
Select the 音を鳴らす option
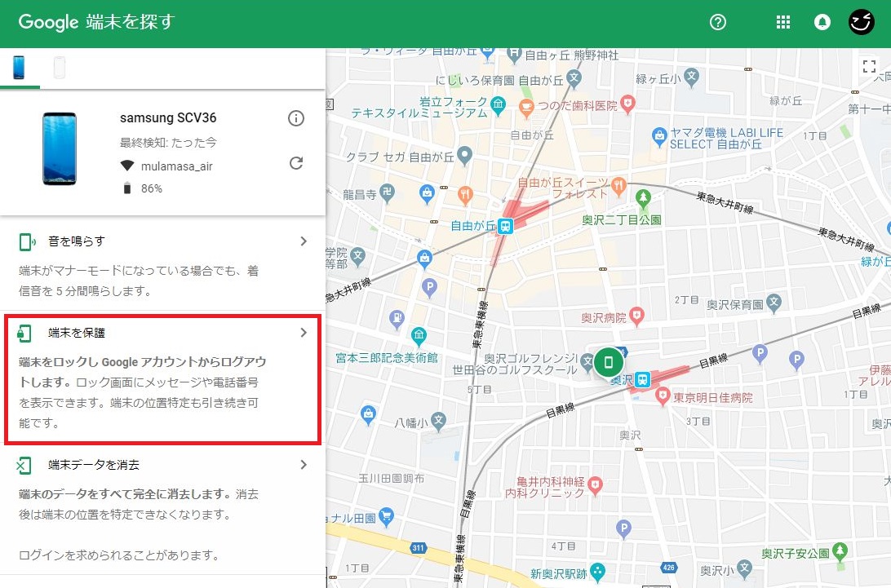[x=163, y=267]
